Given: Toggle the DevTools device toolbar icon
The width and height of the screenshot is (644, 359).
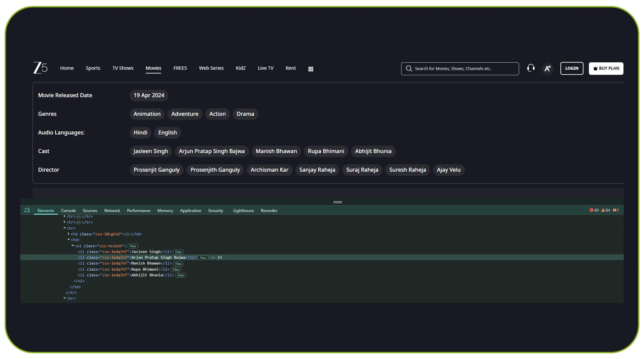Looking at the screenshot, I should pos(27,210).
